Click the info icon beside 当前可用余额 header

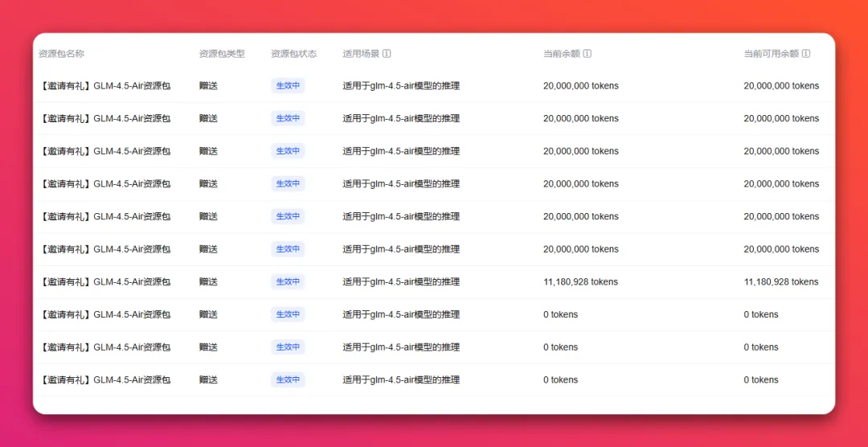click(806, 54)
